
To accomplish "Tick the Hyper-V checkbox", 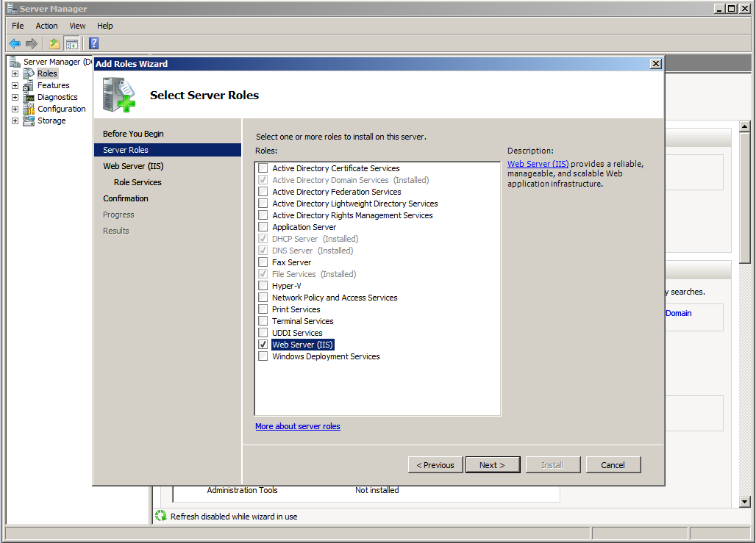I will coord(263,286).
